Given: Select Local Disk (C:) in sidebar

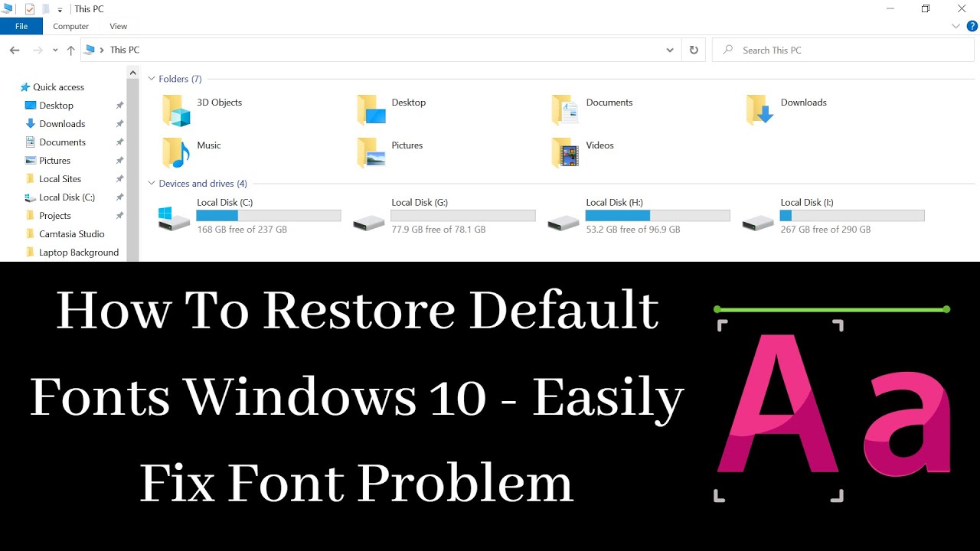Looking at the screenshot, I should coord(67,197).
